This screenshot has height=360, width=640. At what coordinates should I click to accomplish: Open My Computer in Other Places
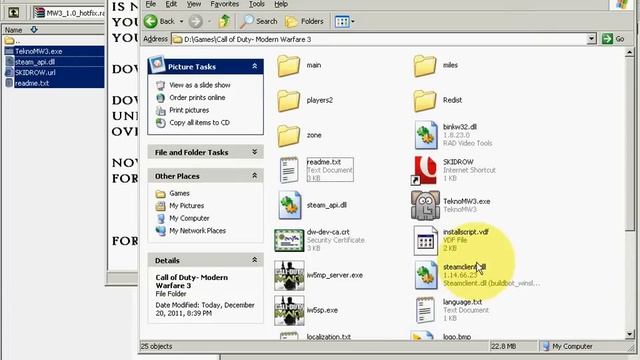click(x=189, y=218)
